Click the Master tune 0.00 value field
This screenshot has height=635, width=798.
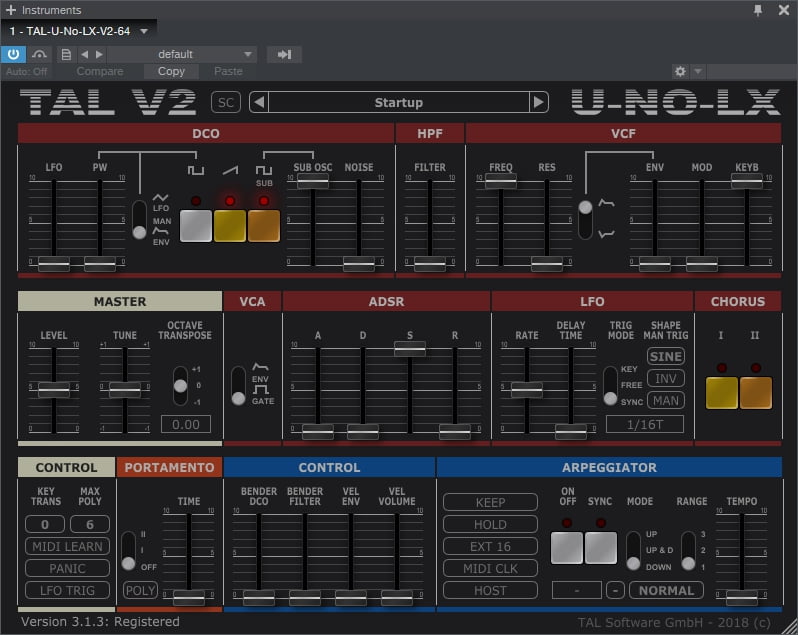pyautogui.click(x=186, y=424)
